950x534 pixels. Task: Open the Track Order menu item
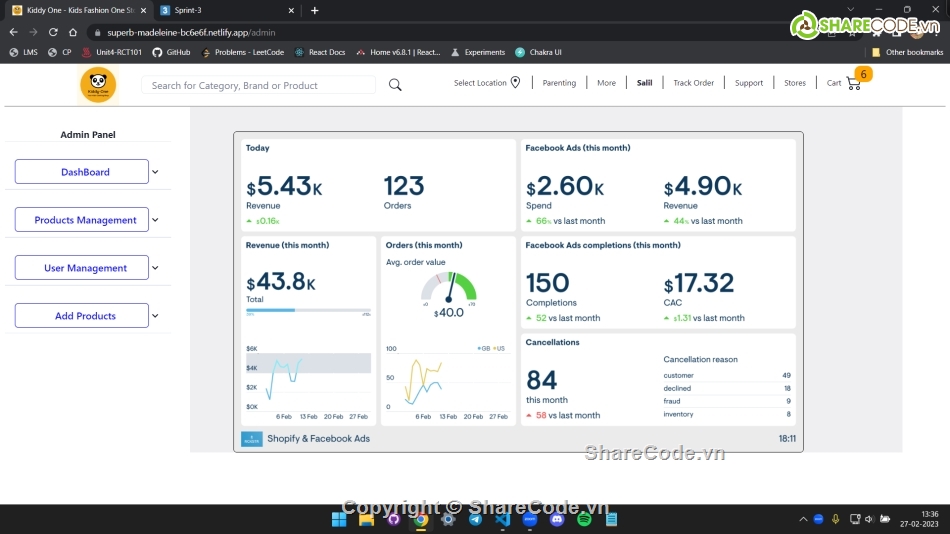693,83
